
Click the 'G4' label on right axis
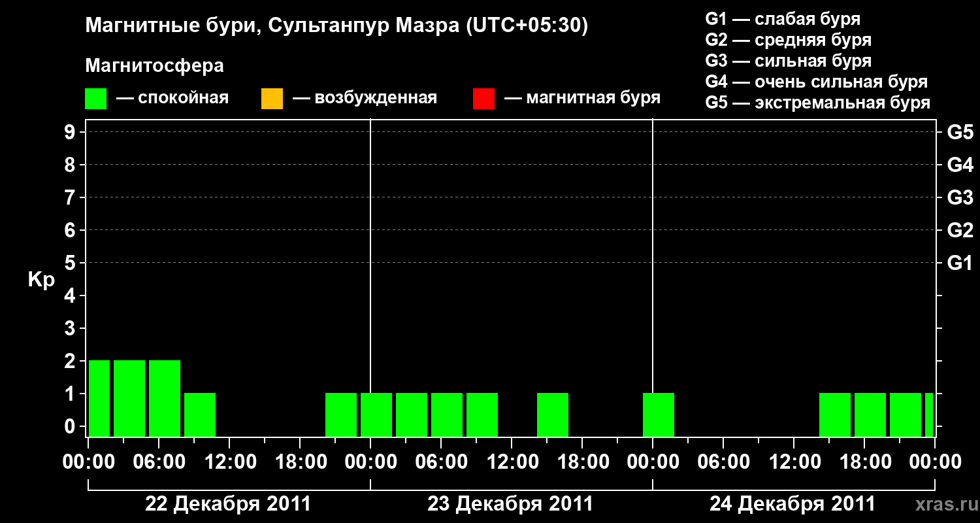(960, 165)
